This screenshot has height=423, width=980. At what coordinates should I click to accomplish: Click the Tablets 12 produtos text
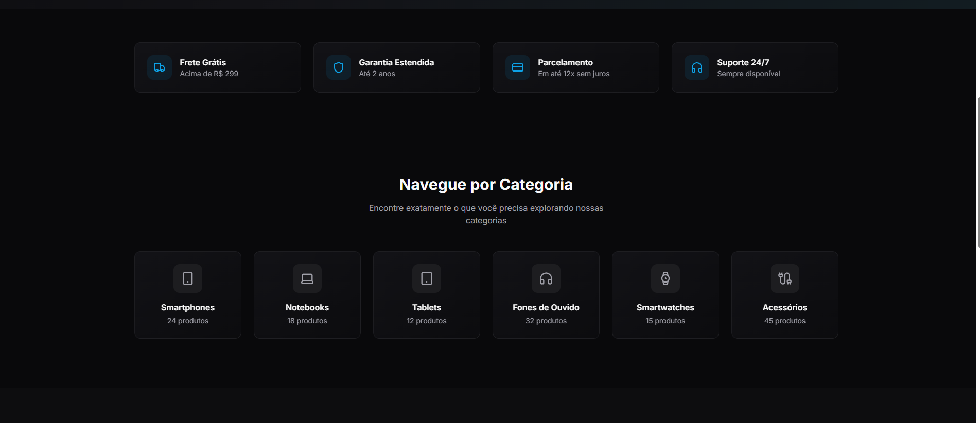pos(427,321)
